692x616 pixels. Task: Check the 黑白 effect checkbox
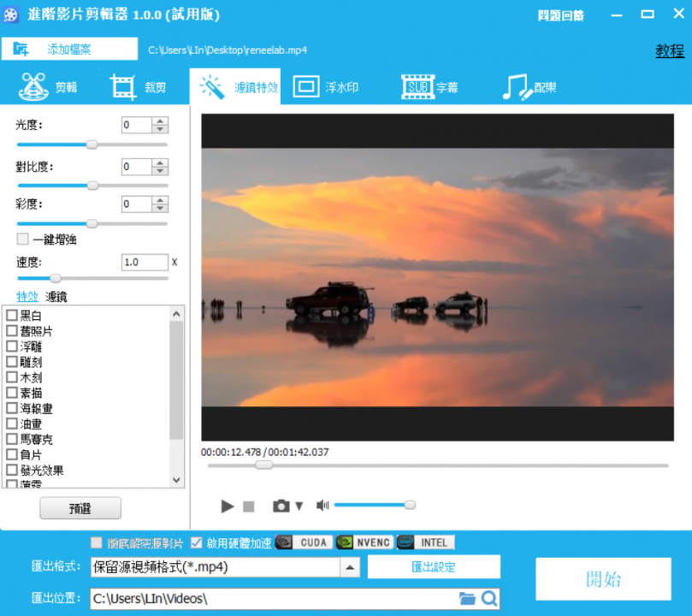12,316
